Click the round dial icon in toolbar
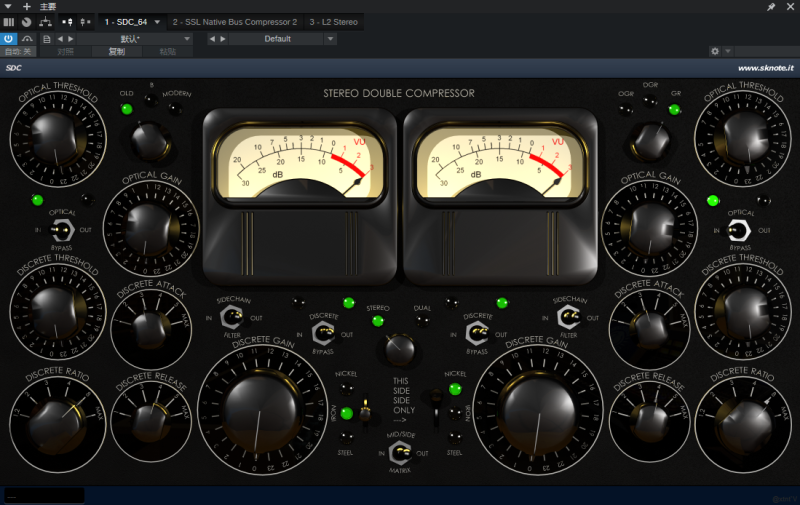Image resolution: width=800 pixels, height=505 pixels. [x=27, y=22]
